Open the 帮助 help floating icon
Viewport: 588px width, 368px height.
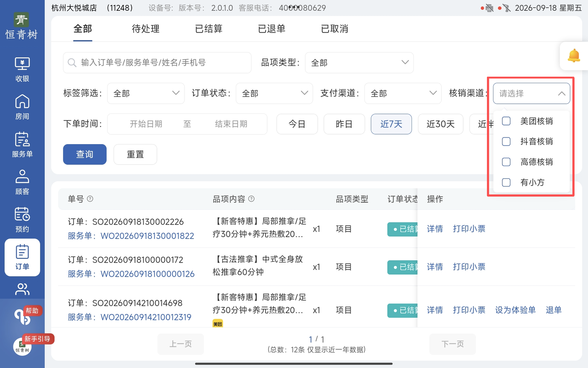pos(23,316)
